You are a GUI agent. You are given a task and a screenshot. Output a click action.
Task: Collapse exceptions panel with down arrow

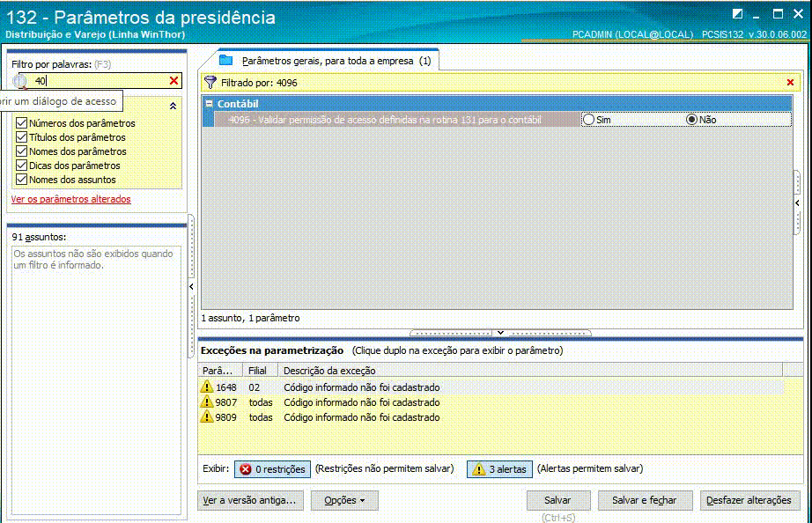[500, 333]
